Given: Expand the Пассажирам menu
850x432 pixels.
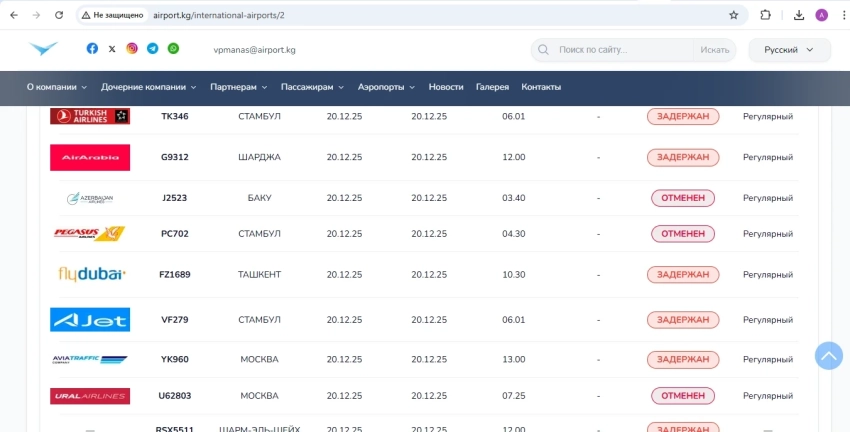Looking at the screenshot, I should (x=312, y=87).
